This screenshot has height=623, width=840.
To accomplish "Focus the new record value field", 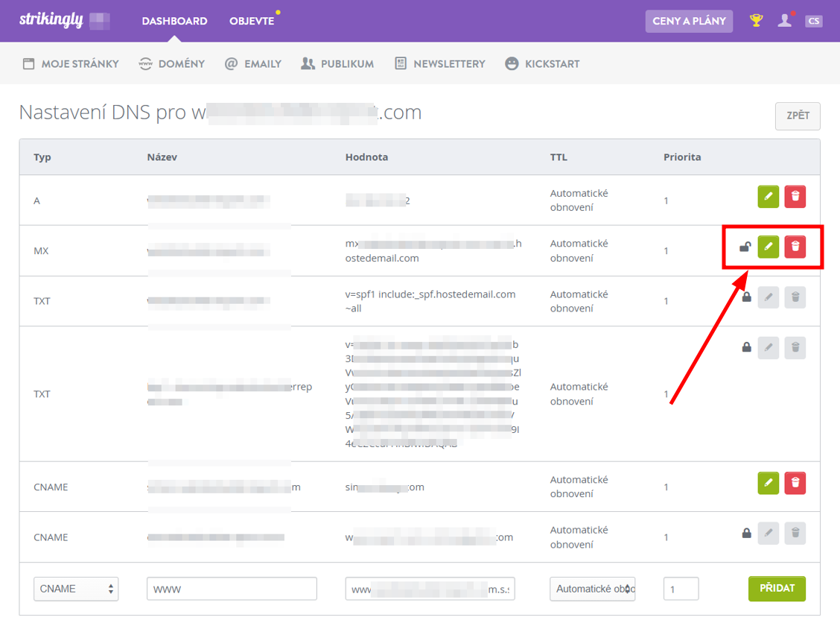I will (x=430, y=589).
